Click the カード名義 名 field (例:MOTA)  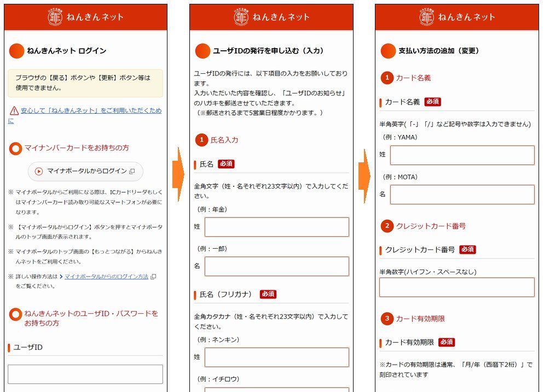pos(462,195)
